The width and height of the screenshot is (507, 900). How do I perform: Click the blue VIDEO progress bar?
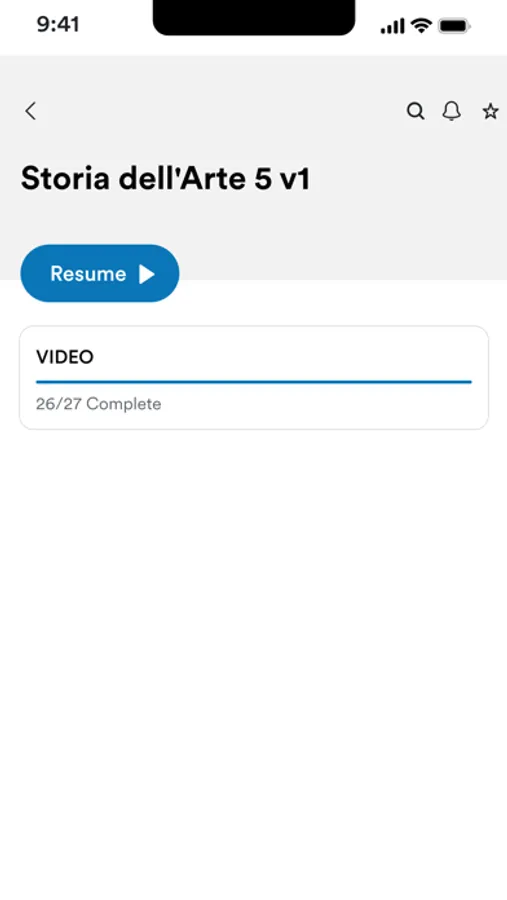(x=254, y=382)
